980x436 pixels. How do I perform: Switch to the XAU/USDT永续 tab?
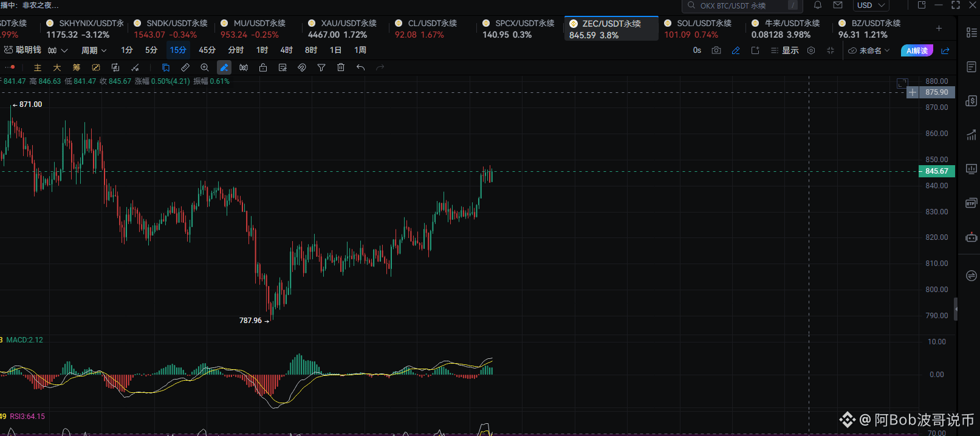[343, 29]
